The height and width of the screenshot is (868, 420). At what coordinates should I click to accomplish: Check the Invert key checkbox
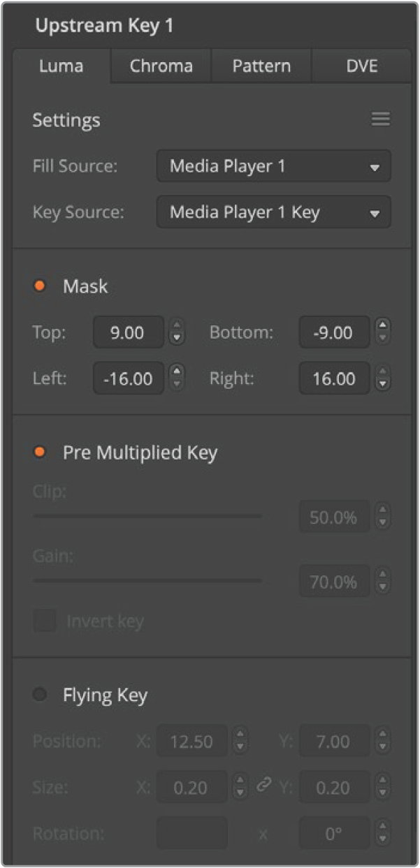point(45,621)
